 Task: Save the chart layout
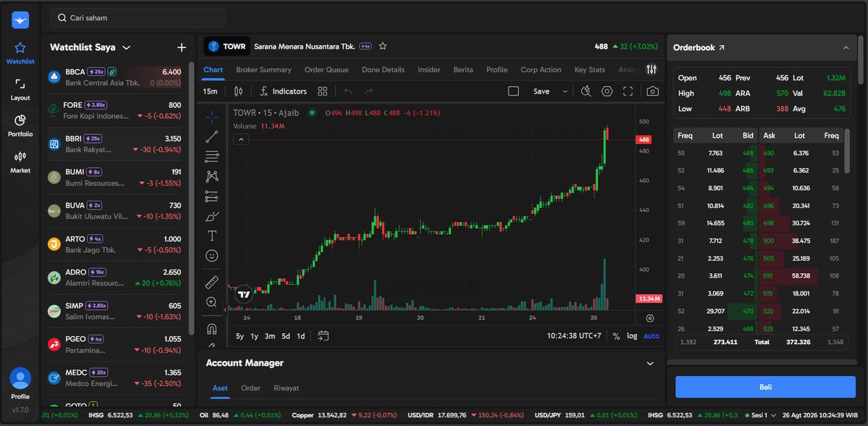[x=541, y=91]
